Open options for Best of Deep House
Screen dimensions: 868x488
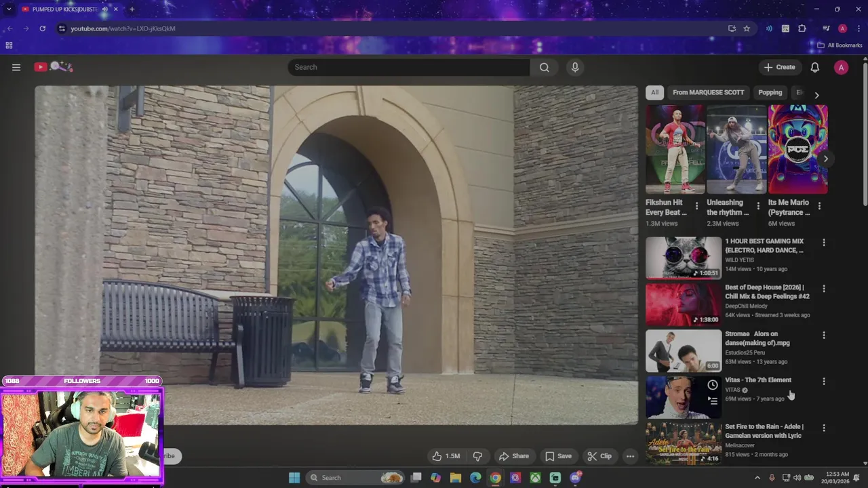pos(824,289)
